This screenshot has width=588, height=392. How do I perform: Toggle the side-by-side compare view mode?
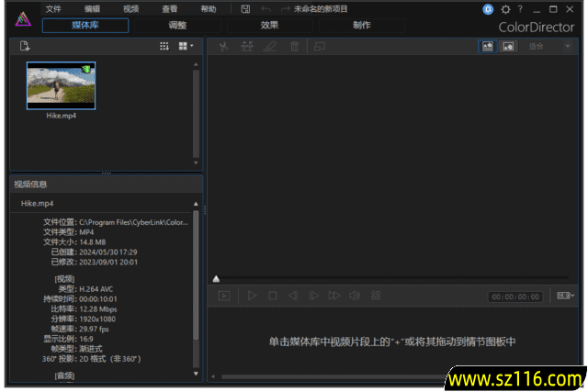point(508,46)
